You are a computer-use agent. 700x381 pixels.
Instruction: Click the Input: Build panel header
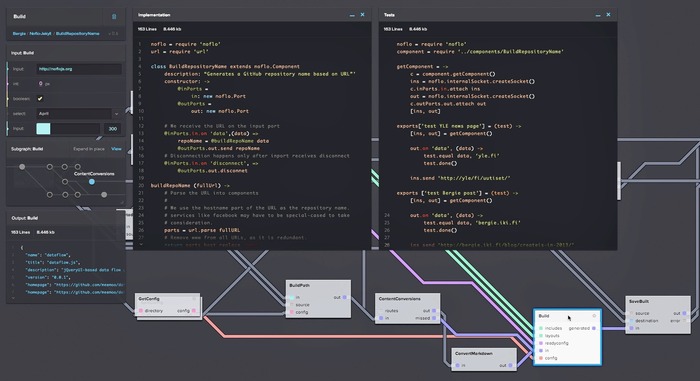[22, 53]
